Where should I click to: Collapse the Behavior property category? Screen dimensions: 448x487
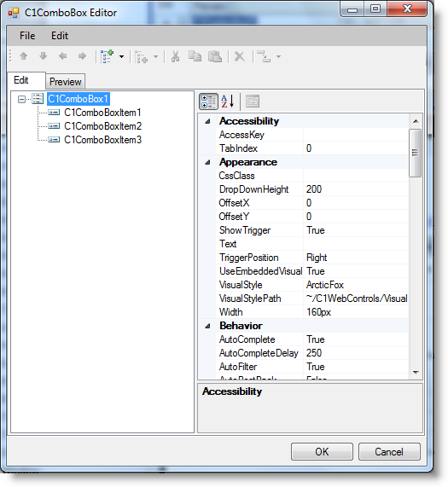click(208, 326)
